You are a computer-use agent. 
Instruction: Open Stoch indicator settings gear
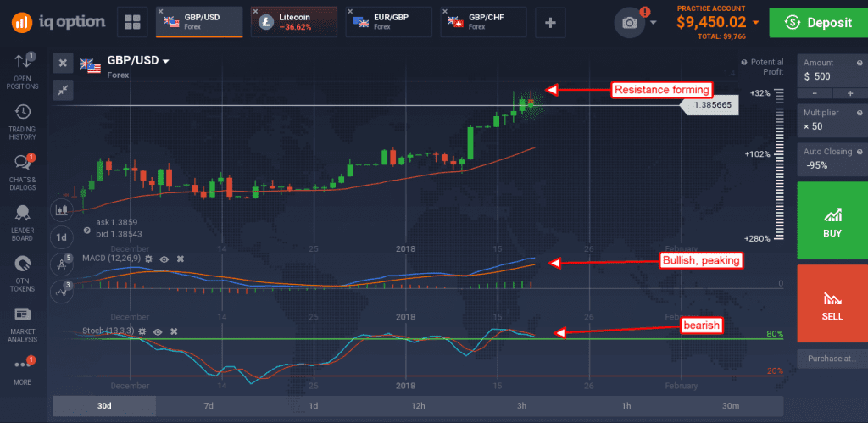tap(142, 331)
